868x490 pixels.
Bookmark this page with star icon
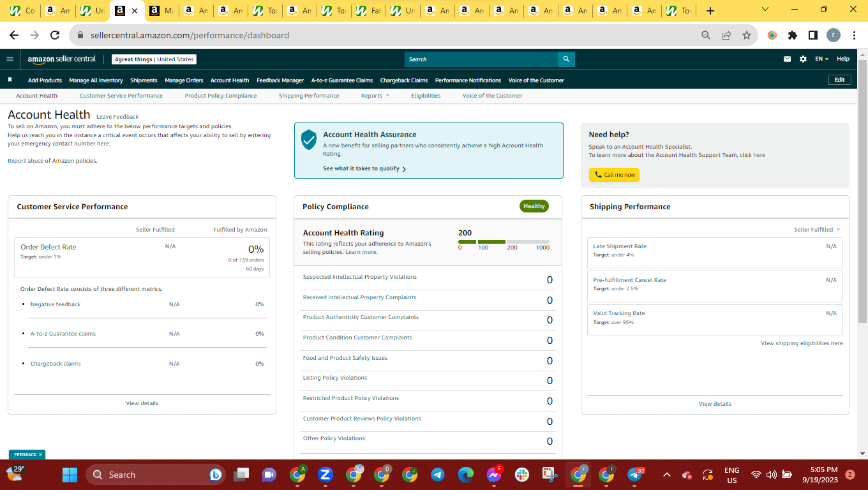coord(746,35)
